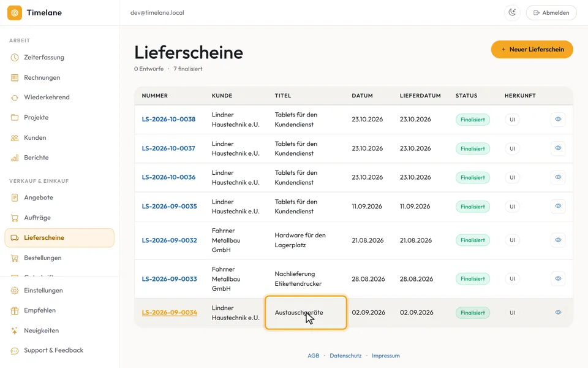Click the Lieferscheine truck icon

point(15,238)
